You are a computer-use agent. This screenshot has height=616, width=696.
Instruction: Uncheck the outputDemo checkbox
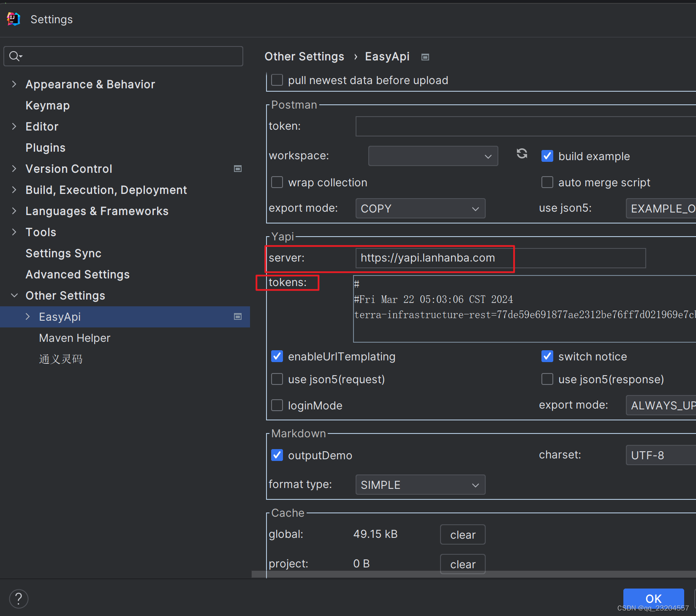(277, 455)
